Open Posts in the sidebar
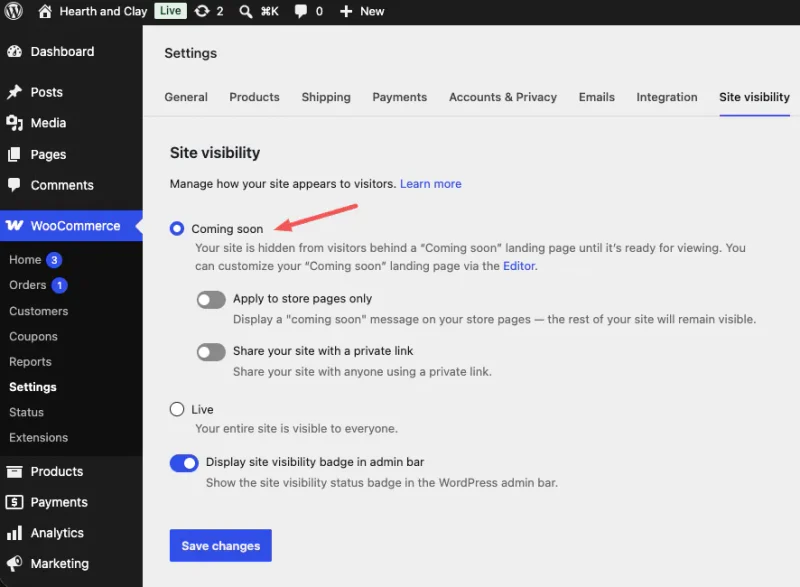The image size is (800, 587). 46,92
